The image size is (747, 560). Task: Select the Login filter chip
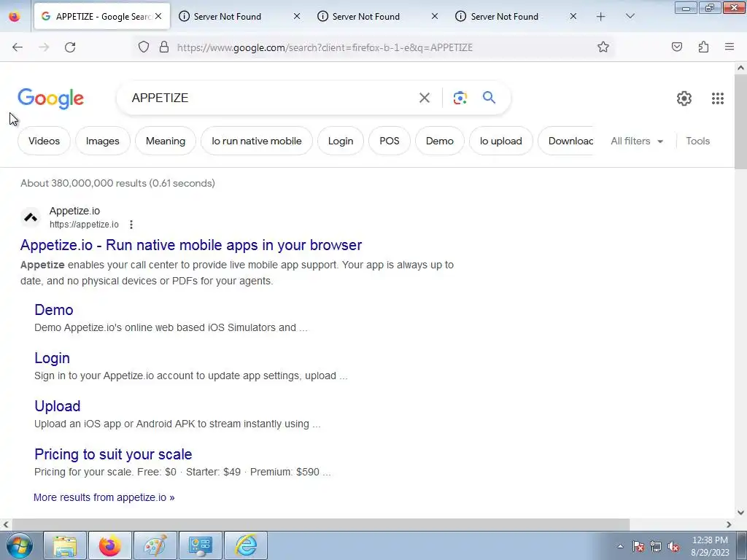pos(340,141)
